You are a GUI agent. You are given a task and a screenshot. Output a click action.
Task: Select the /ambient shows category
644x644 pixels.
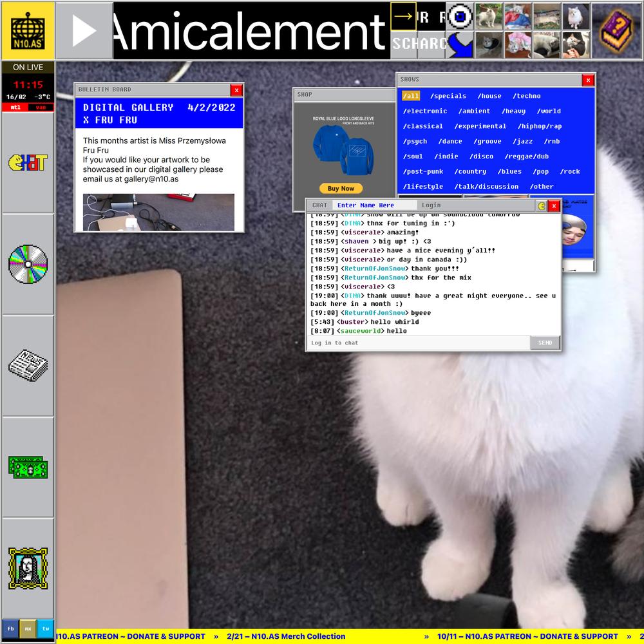tap(474, 111)
